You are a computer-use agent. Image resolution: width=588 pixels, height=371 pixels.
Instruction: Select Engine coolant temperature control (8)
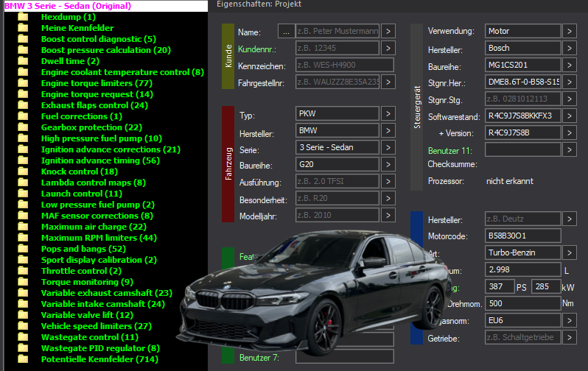click(x=122, y=72)
